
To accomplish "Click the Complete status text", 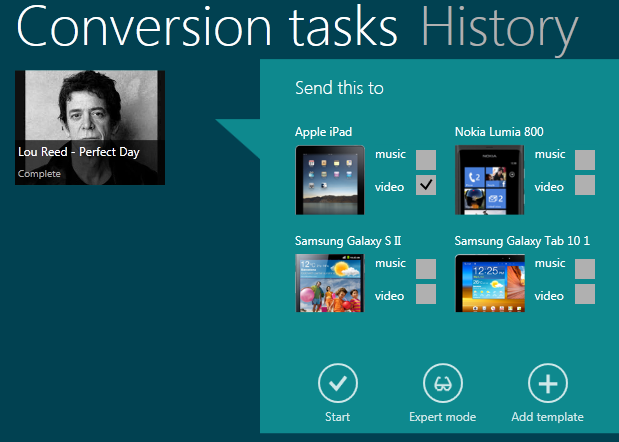I will (39, 174).
